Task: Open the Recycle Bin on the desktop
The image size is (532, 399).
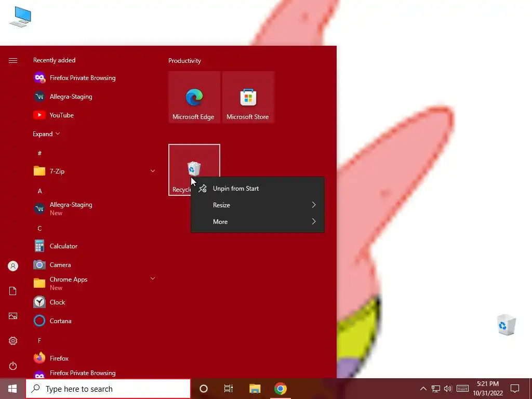Action: [x=506, y=325]
